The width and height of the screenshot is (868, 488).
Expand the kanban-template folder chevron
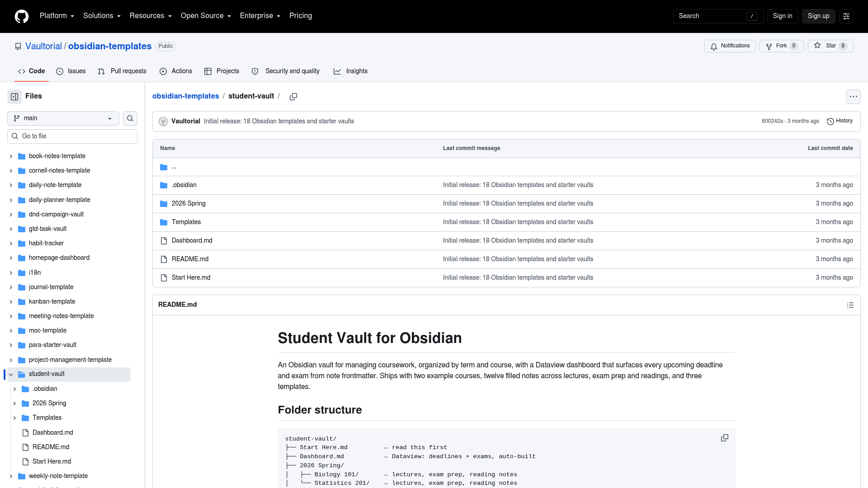coord(11,302)
